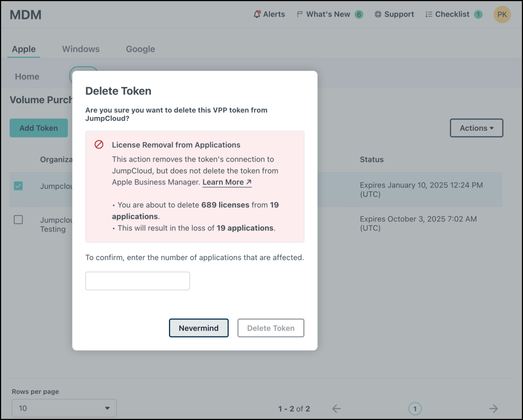Screen dimensions: 523x420
Task: Click the Nevermind button
Action: point(199,328)
